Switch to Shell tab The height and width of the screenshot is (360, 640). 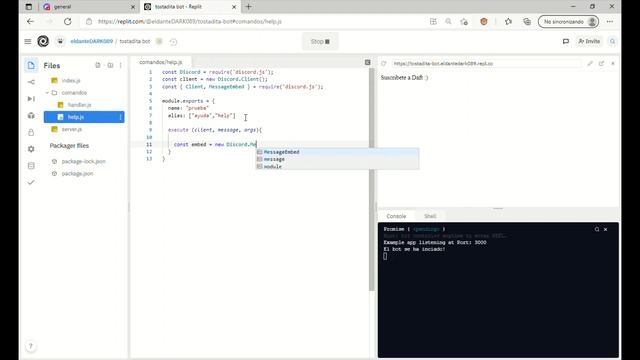coord(430,216)
